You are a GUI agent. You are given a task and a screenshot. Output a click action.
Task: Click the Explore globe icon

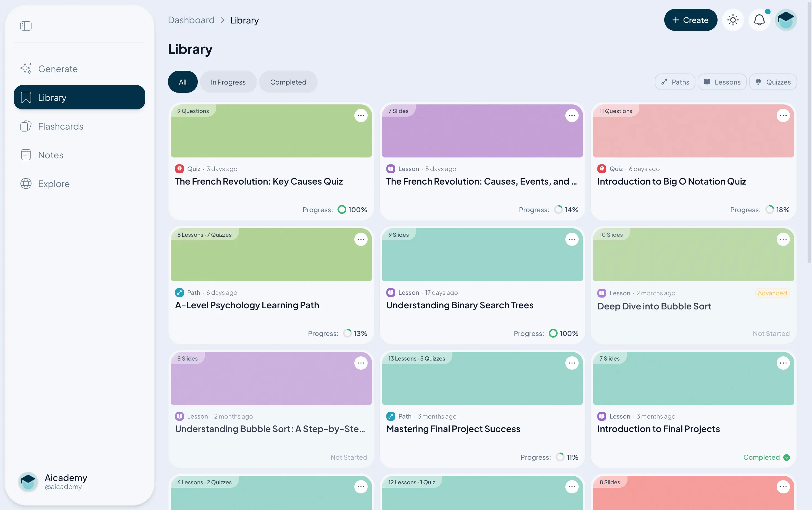26,183
